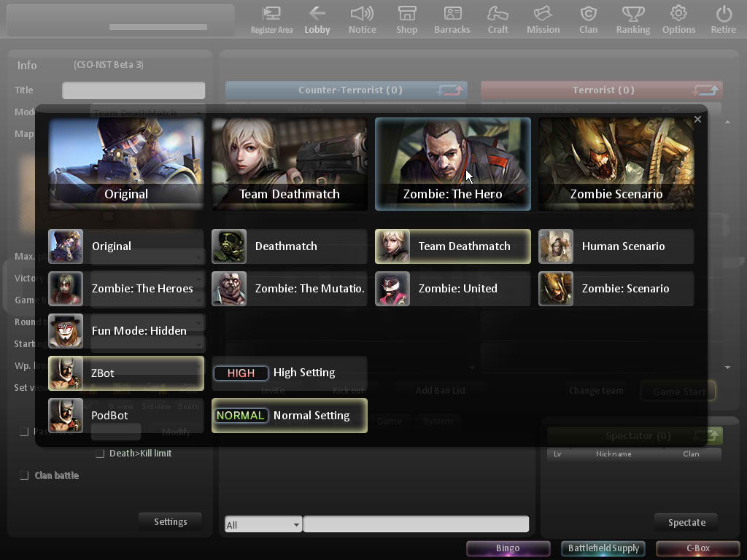Switch to the System chat tab
The width and height of the screenshot is (747, 560).
(438, 421)
